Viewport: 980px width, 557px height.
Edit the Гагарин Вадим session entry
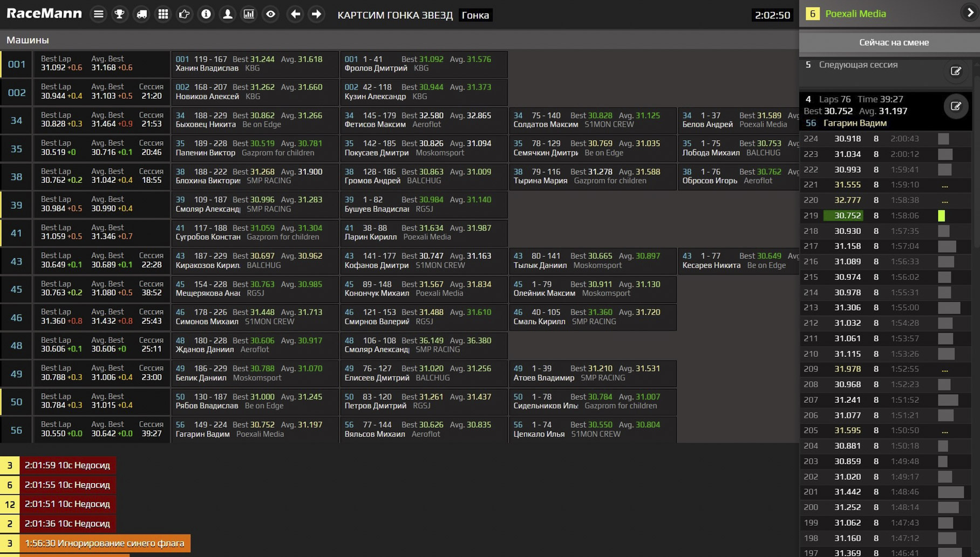click(x=956, y=106)
